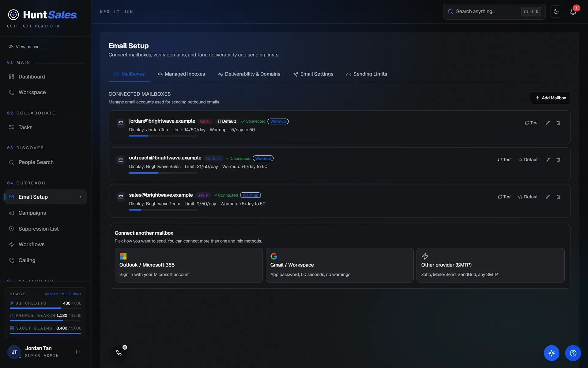Click Warmup badge on sales mailbox
The width and height of the screenshot is (588, 368).
tap(251, 195)
